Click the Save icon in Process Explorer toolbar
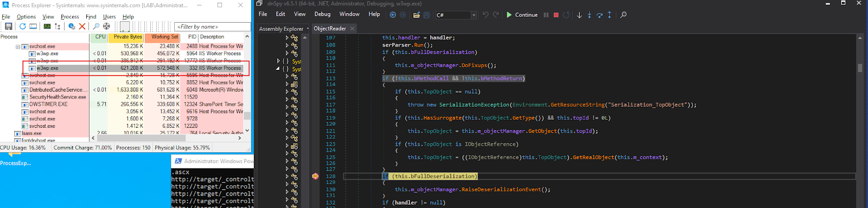 8,26
